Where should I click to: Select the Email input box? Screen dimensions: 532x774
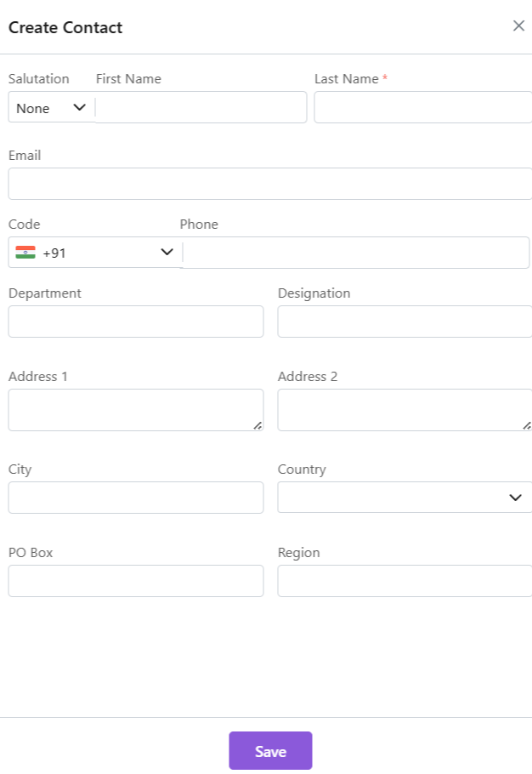(269, 184)
